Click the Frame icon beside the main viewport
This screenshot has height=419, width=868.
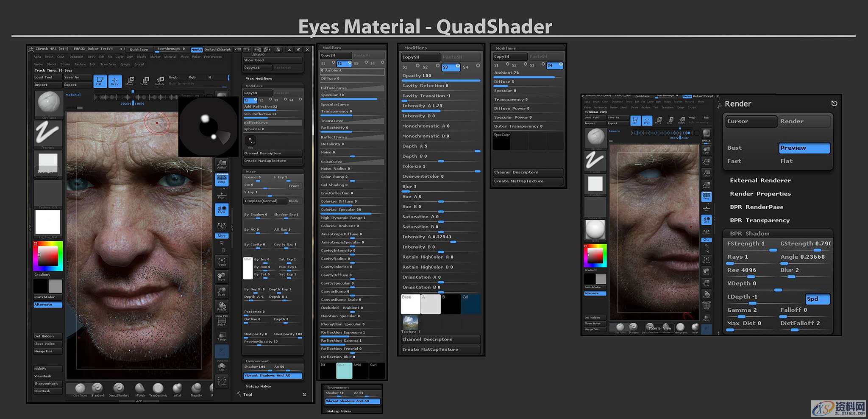[x=222, y=261]
